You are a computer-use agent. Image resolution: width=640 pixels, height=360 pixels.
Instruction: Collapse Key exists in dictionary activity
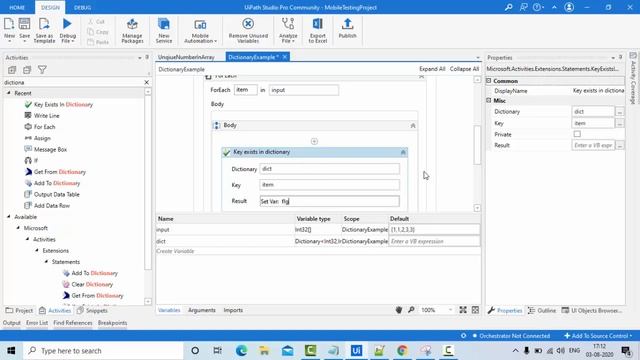[403, 152]
